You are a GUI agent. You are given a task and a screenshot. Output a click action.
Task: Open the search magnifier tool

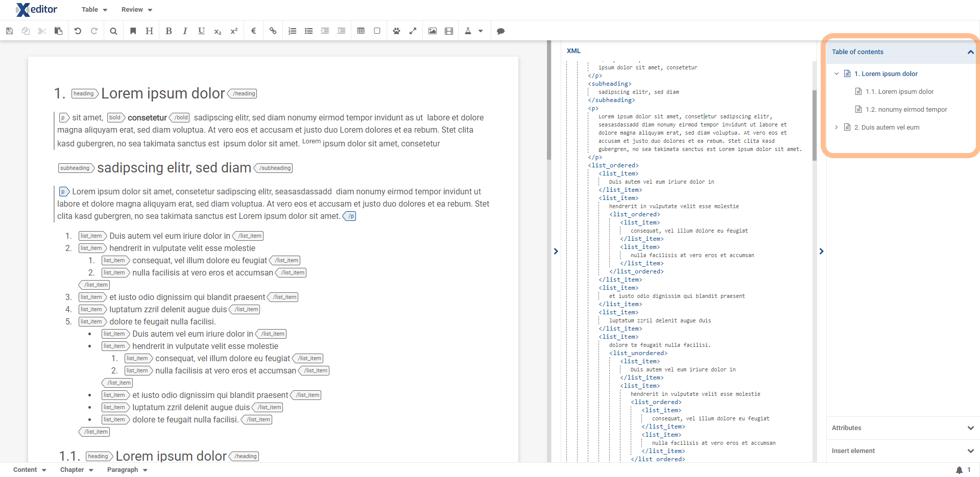113,31
